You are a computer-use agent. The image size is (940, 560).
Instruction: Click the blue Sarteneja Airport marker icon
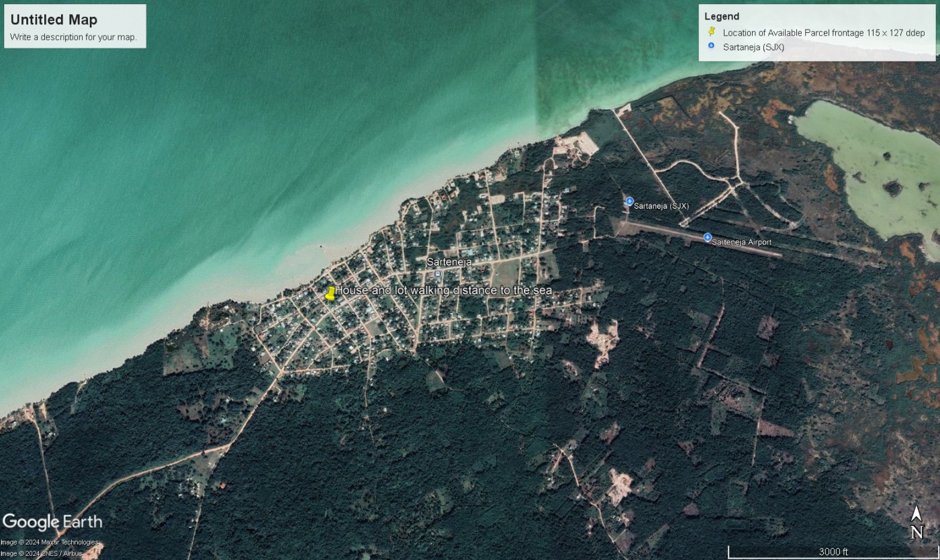707,238
